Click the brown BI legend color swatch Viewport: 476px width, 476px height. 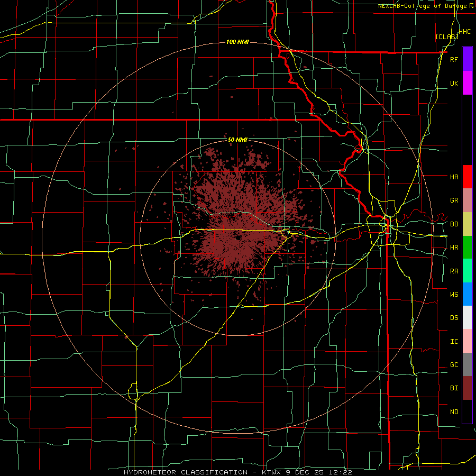(x=467, y=388)
